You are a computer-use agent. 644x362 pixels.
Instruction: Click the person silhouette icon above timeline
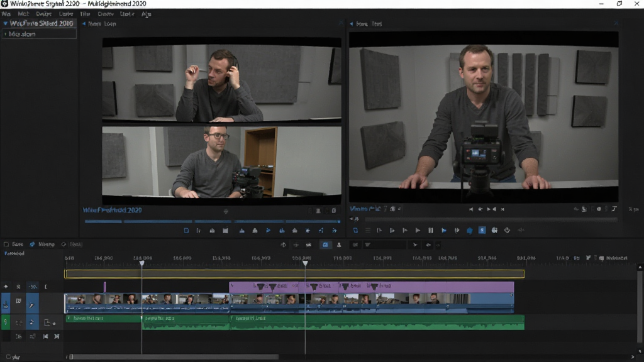(339, 245)
